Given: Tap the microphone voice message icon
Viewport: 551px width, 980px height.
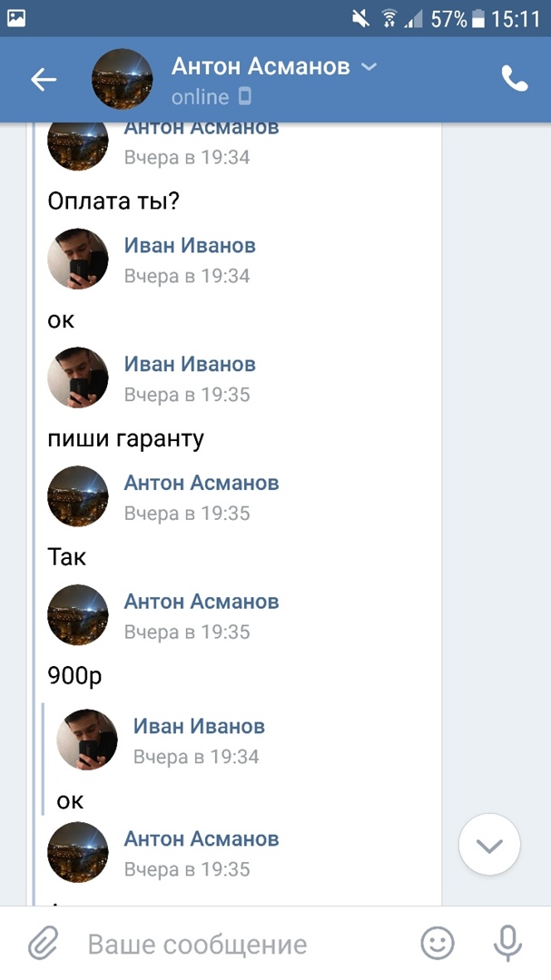Looking at the screenshot, I should (x=507, y=944).
